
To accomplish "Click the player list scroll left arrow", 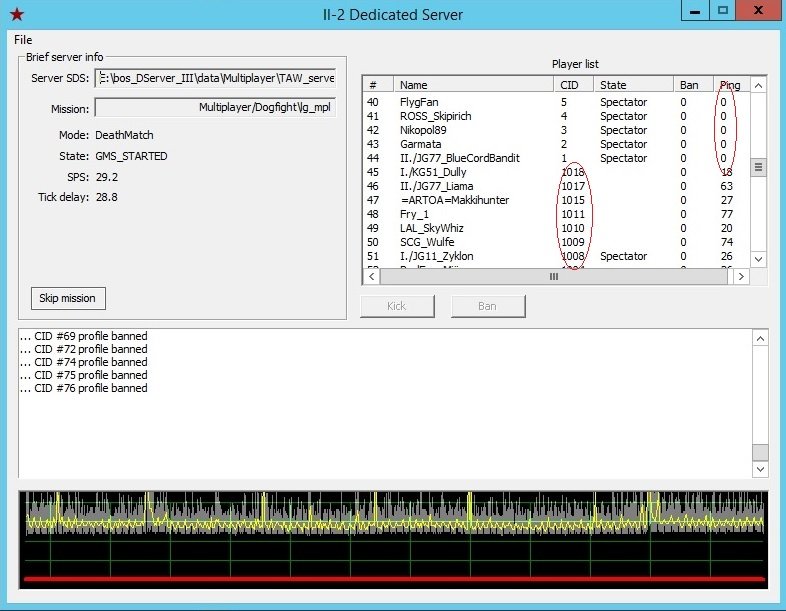I will tap(370, 276).
